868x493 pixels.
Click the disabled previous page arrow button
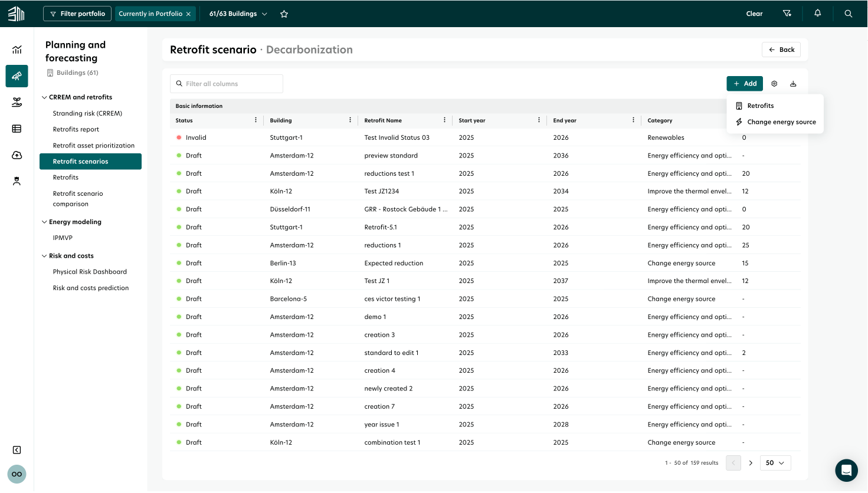pyautogui.click(x=733, y=463)
